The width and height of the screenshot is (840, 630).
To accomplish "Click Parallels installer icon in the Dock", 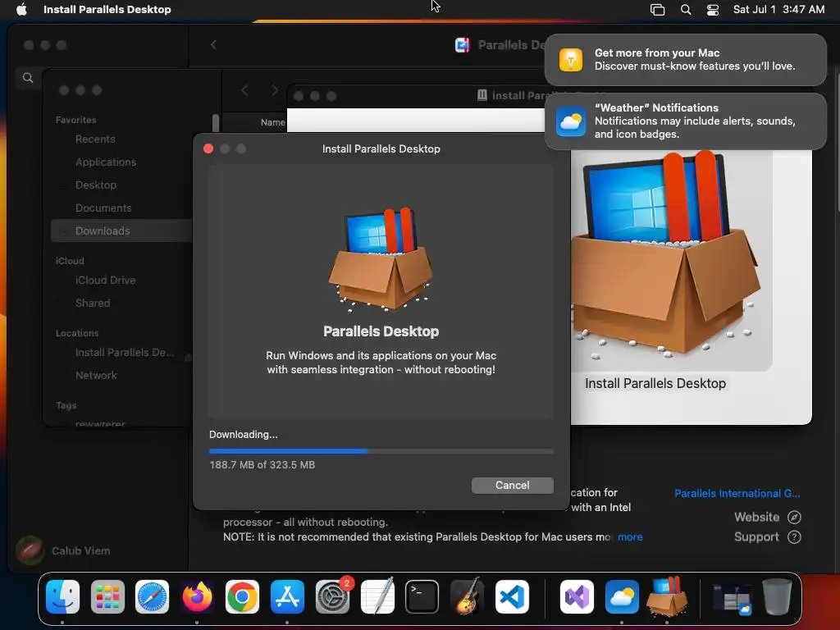I will [667, 596].
